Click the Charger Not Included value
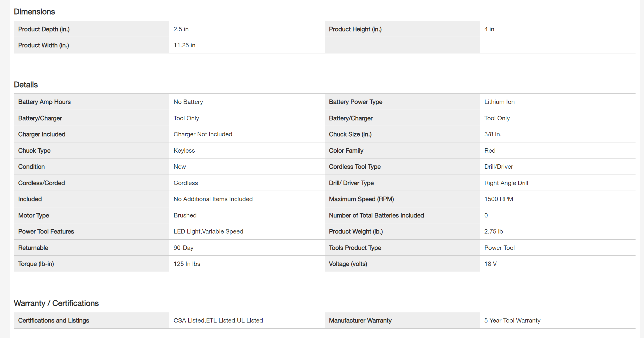This screenshot has height=338, width=644. (x=203, y=134)
